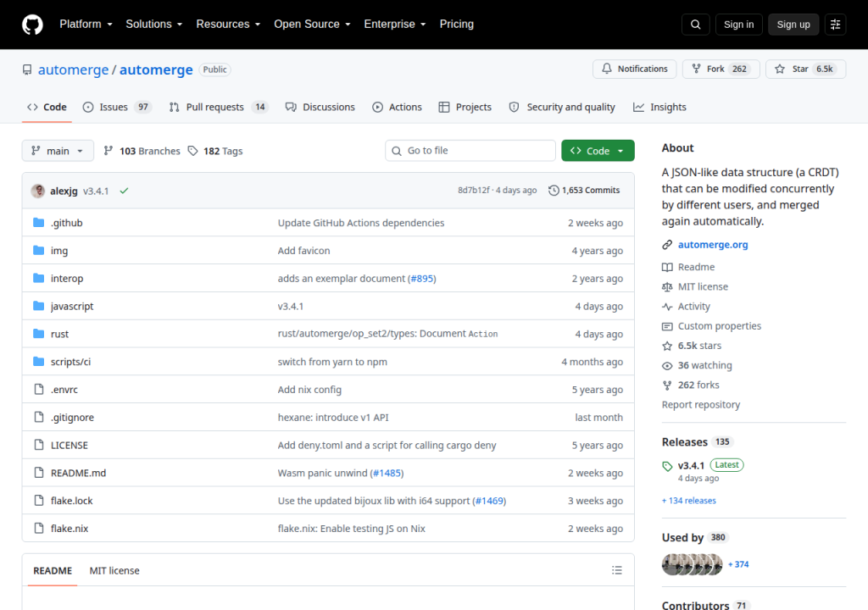This screenshot has width=868, height=610.
Task: Expand the Platform menu
Action: point(86,25)
